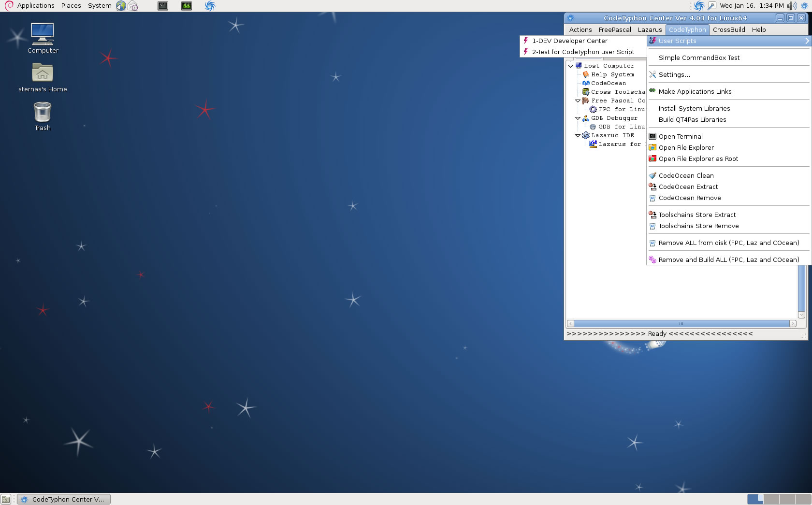
Task: Open the Lazarus menu
Action: [x=650, y=29]
